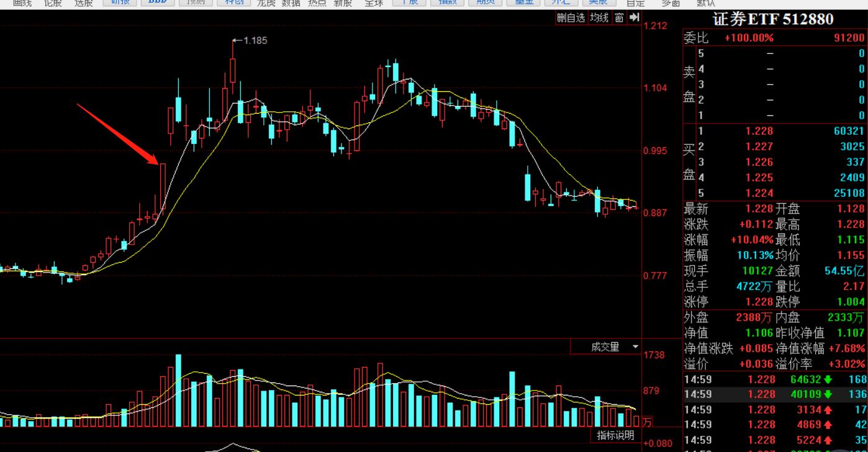Click the 1738 volume axis label
The image size is (868, 452).
(x=654, y=355)
